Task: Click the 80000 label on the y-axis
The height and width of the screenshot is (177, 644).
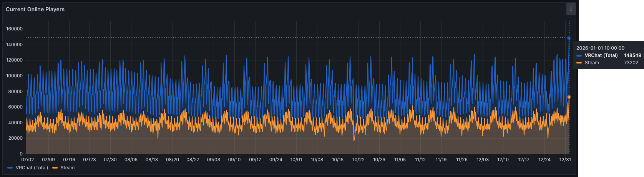Action: click(16, 92)
